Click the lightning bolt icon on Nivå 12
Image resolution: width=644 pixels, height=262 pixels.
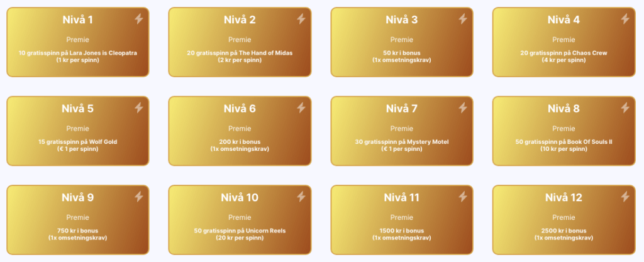(x=625, y=197)
